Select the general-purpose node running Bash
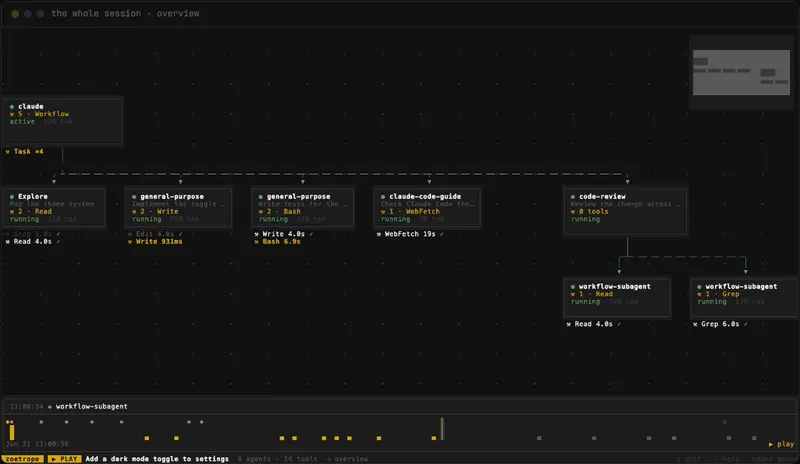This screenshot has width=800, height=464. (303, 207)
